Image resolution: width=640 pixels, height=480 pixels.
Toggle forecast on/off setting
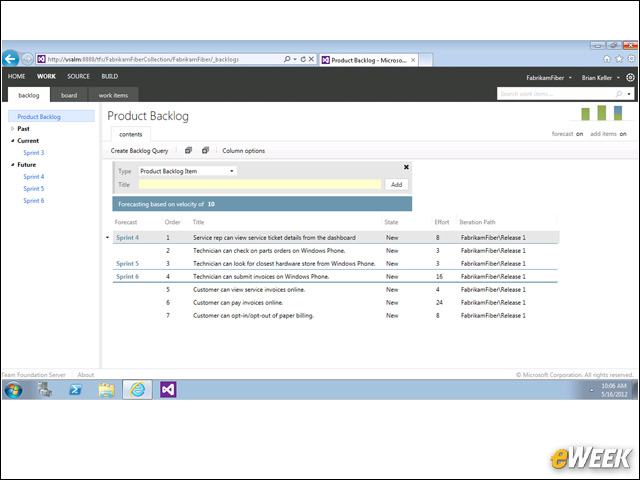point(567,134)
